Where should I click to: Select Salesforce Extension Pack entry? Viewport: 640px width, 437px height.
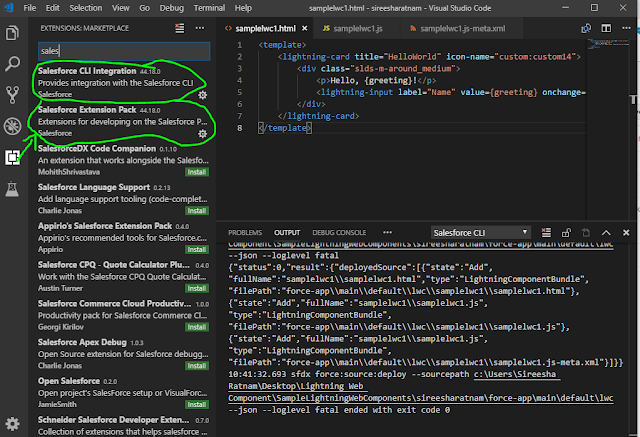point(122,121)
